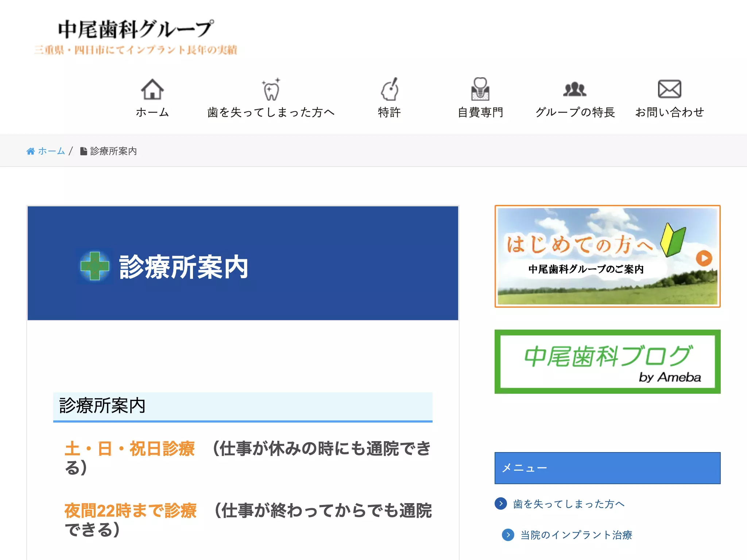This screenshot has height=560, width=747.
Task: Click the orange text 土・日・祝日診療
Action: (130, 448)
